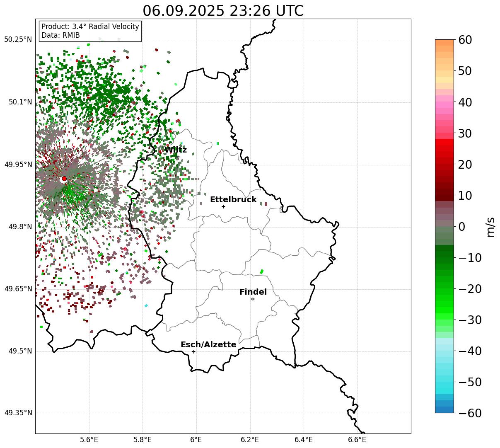Click the orange top segment of colorbar
The image size is (500, 448).
[444, 42]
